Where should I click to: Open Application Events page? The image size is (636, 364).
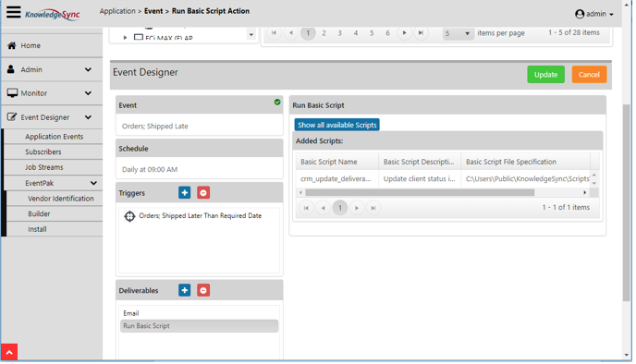(54, 137)
